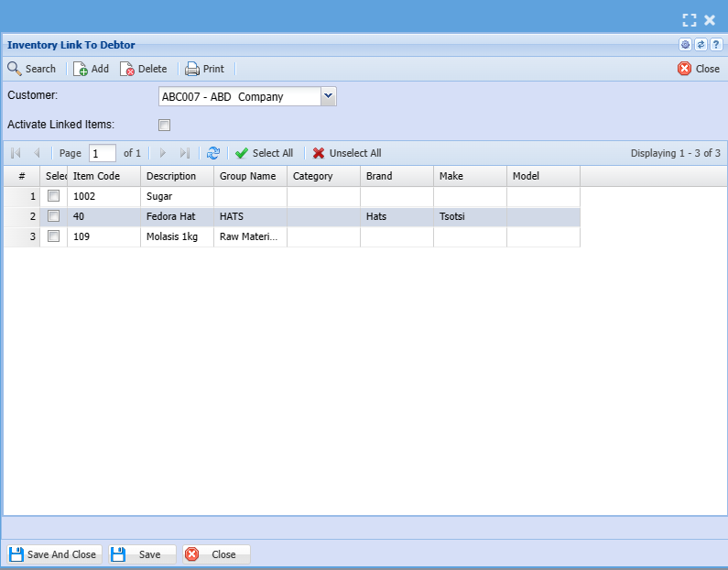Click the page number input field

(102, 153)
